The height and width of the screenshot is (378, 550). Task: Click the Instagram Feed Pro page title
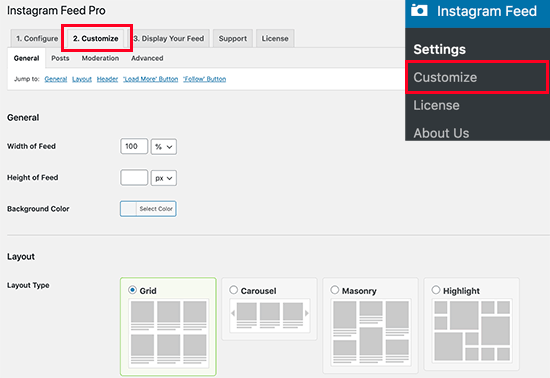56,11
